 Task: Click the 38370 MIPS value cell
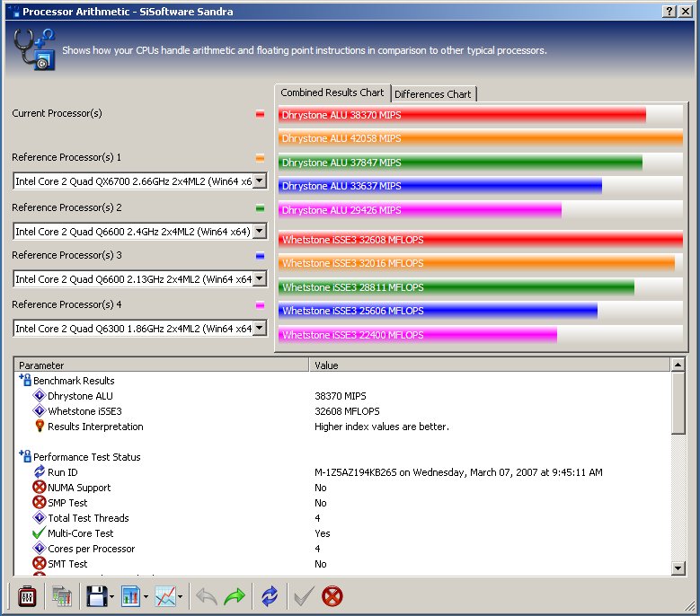click(341, 396)
